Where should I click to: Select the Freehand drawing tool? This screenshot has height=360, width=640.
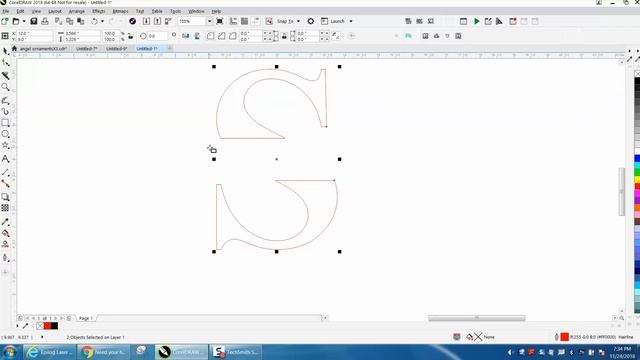tap(5, 100)
